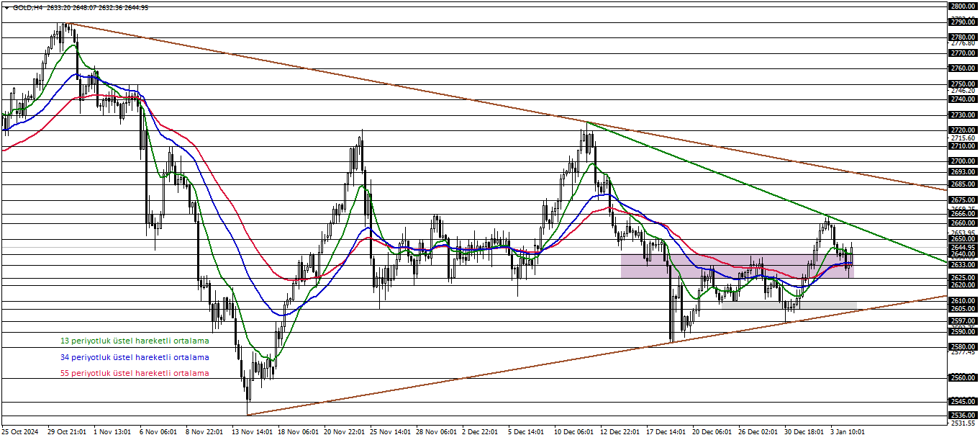The height and width of the screenshot is (440, 980).
Task: Click the 2590.00 price level label
Action: click(x=963, y=332)
